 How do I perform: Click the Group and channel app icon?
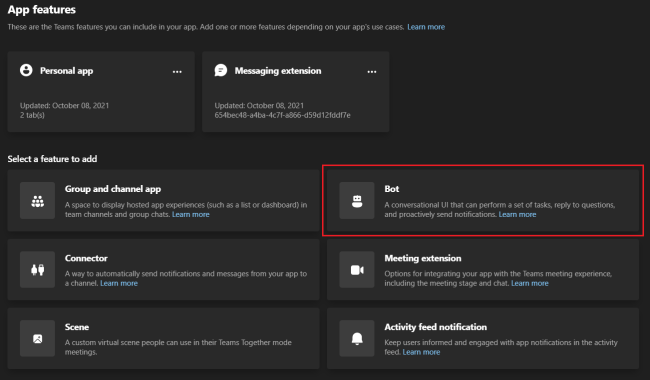coord(37,201)
